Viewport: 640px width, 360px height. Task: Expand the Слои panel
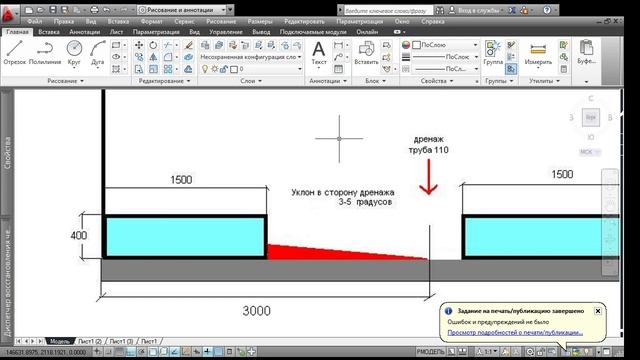coord(251,81)
